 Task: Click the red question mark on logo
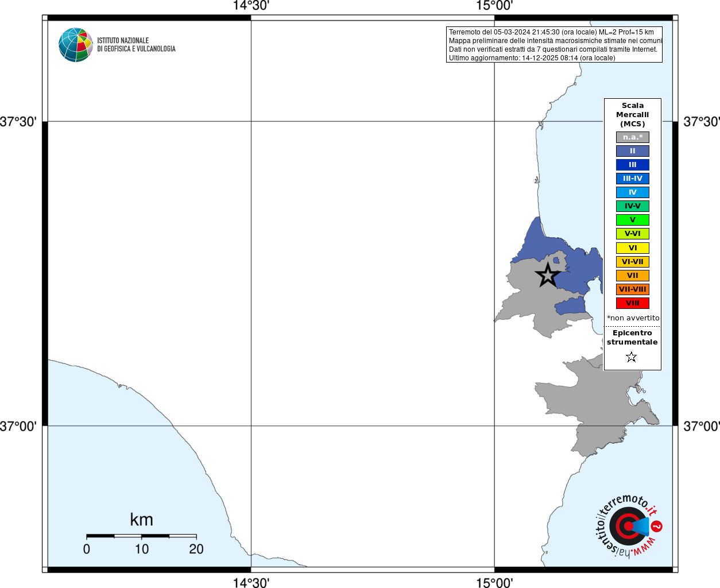tap(657, 526)
